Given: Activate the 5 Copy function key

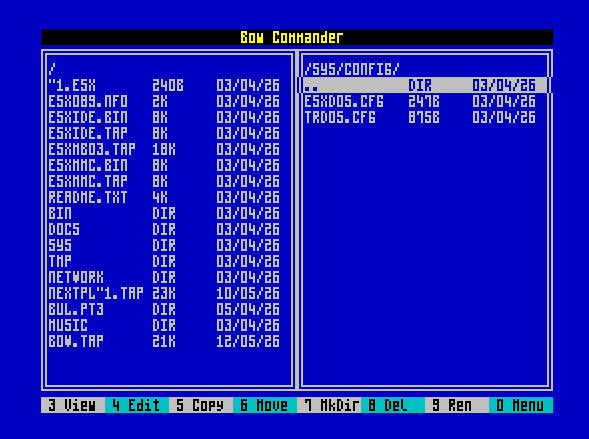Looking at the screenshot, I should pos(201,405).
